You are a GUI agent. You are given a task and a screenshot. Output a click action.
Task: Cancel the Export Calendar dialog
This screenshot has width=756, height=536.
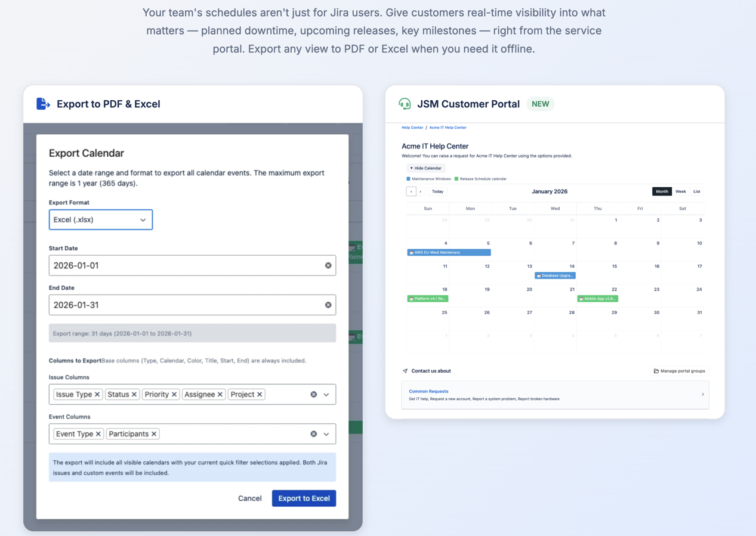tap(249, 498)
